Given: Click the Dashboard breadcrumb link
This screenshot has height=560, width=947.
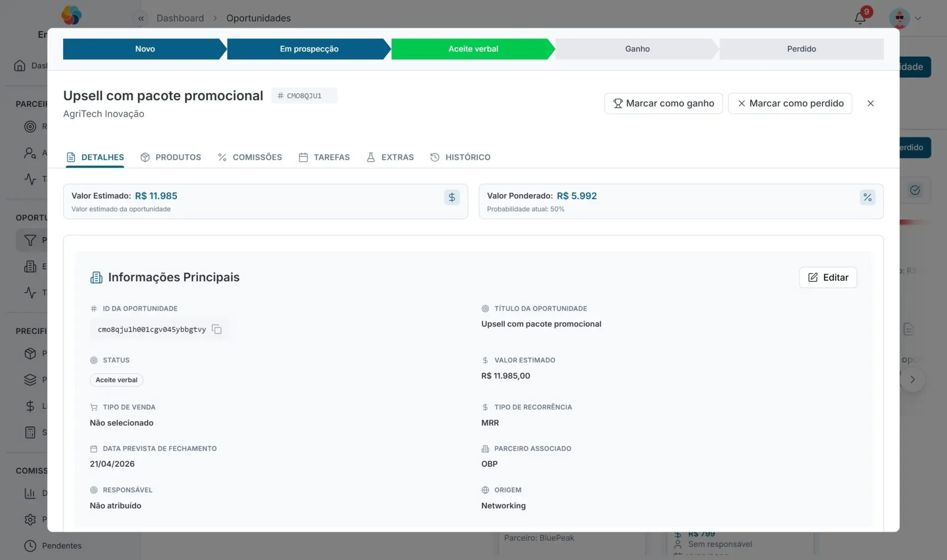Looking at the screenshot, I should (x=180, y=18).
